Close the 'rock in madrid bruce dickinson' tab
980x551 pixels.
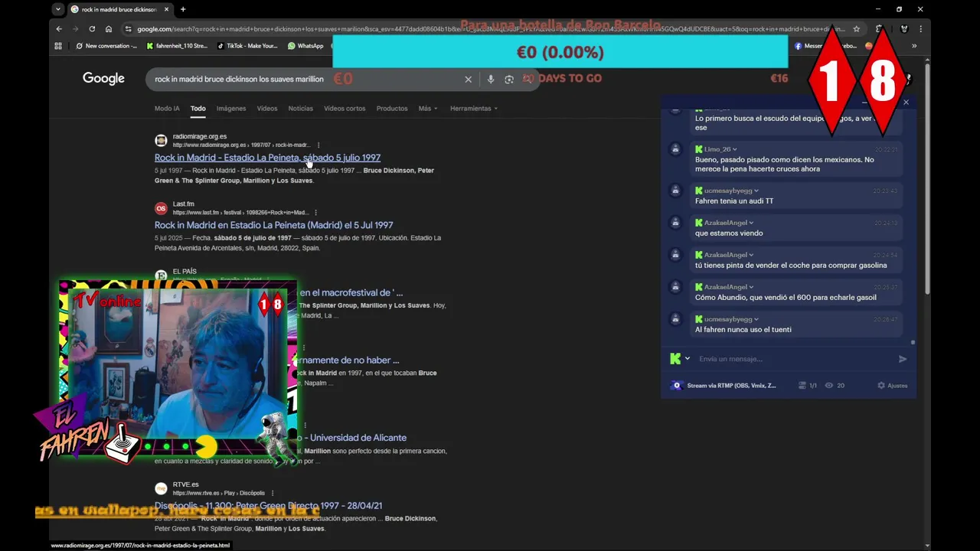tap(166, 9)
